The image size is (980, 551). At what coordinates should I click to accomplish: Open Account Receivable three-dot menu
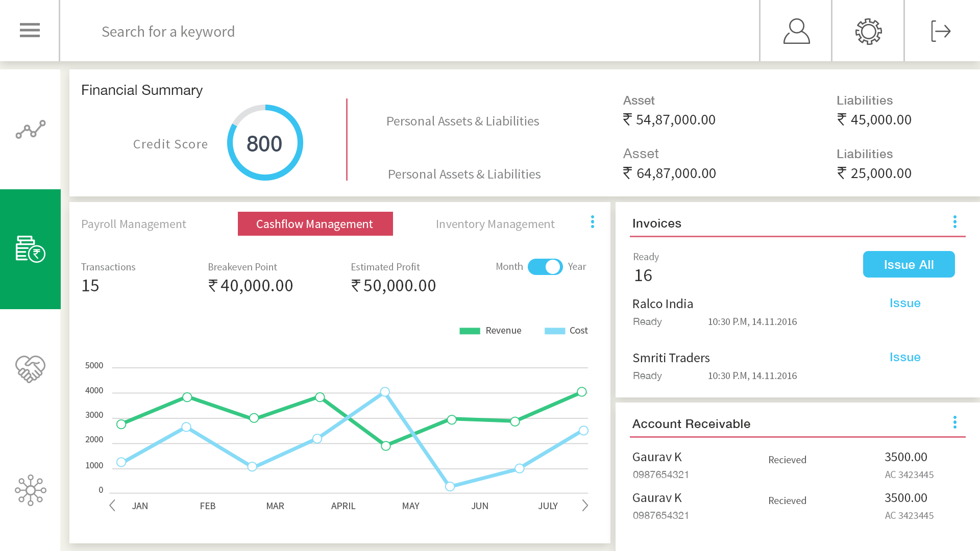[x=954, y=422]
